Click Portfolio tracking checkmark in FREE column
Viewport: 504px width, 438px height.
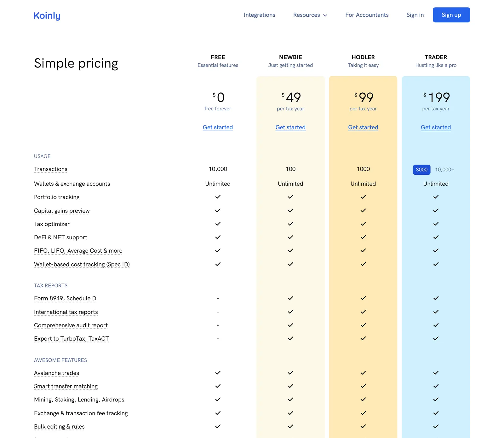click(x=218, y=197)
